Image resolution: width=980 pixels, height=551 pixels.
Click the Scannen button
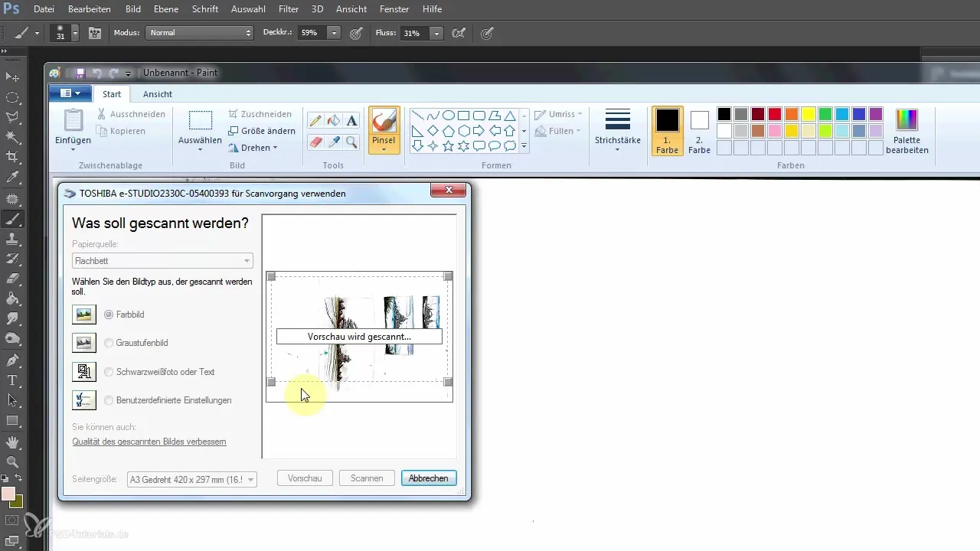point(367,478)
